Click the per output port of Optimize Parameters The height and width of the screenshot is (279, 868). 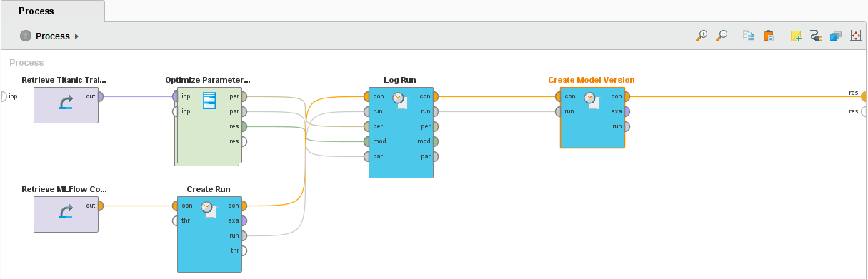(x=244, y=96)
